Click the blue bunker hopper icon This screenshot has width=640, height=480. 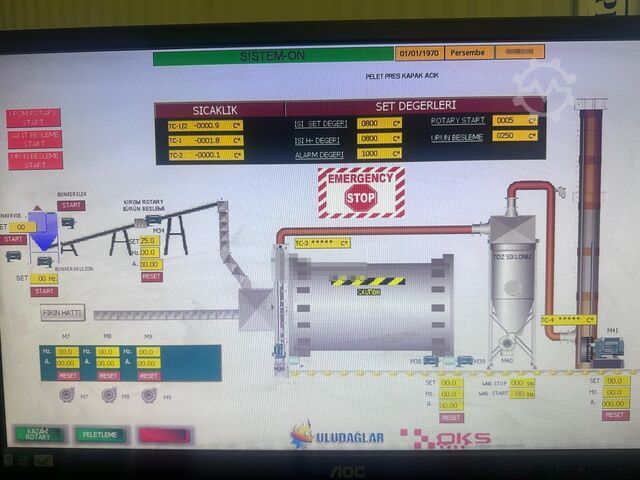point(43,229)
